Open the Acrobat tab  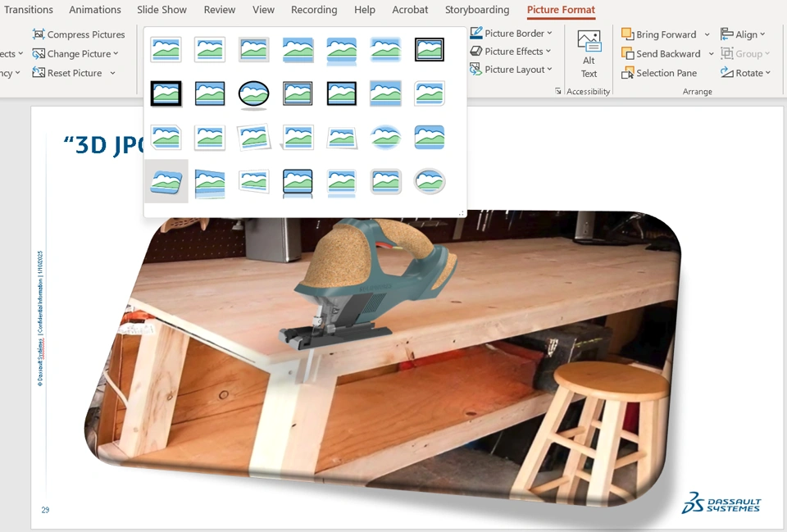point(410,10)
